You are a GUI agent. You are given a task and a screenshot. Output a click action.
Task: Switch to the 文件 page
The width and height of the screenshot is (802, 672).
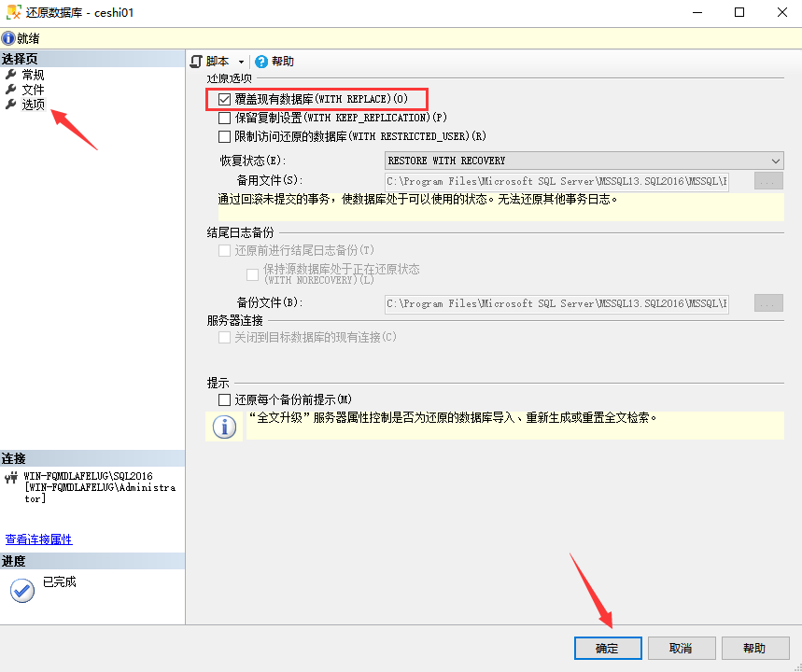pos(33,90)
